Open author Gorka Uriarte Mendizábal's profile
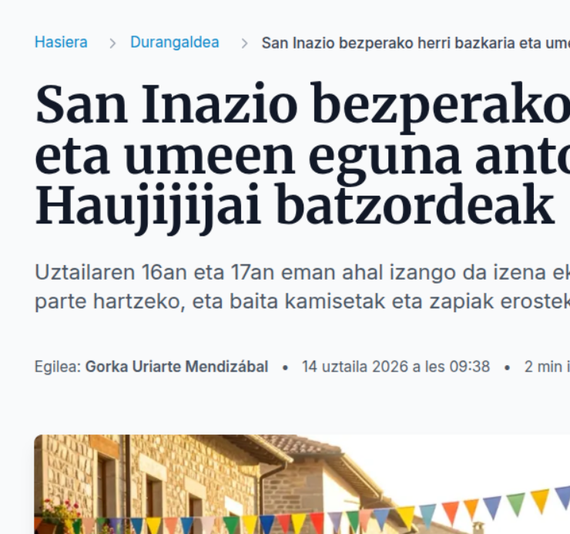Image resolution: width=570 pixels, height=534 pixels. pos(177,367)
